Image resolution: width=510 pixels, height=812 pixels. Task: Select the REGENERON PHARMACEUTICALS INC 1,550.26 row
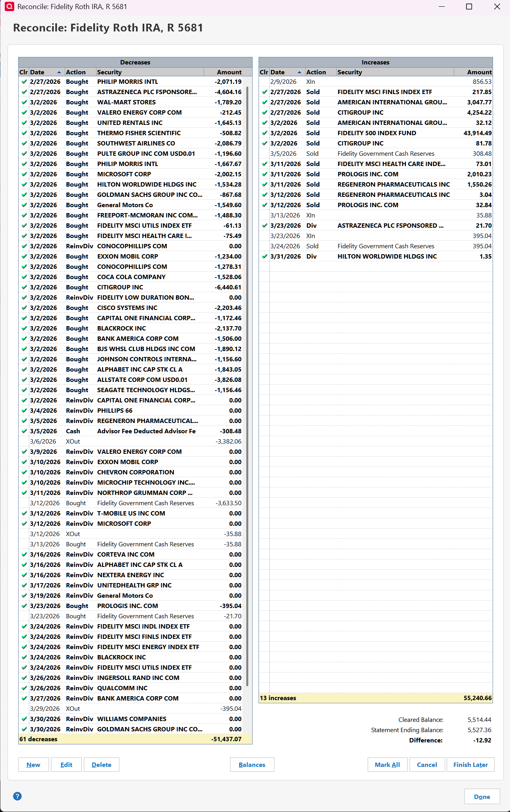click(x=376, y=184)
